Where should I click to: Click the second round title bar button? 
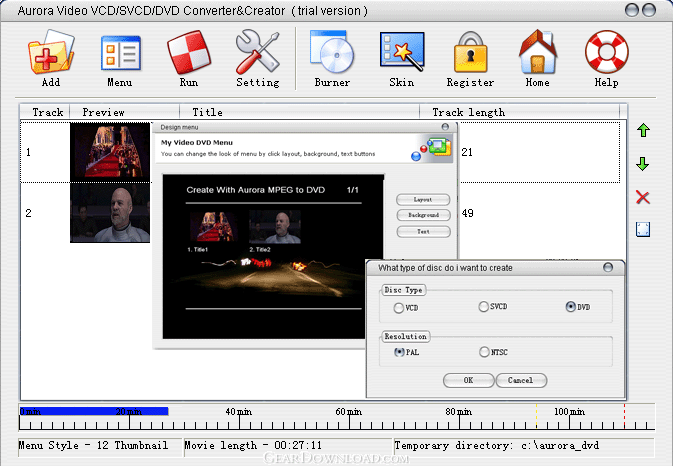coord(649,9)
